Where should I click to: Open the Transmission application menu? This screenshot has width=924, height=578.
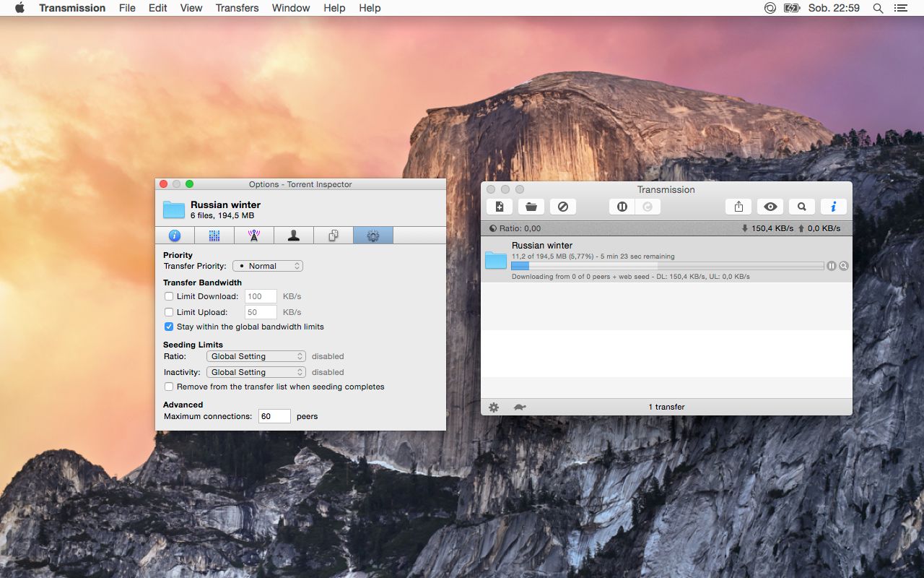[x=72, y=8]
